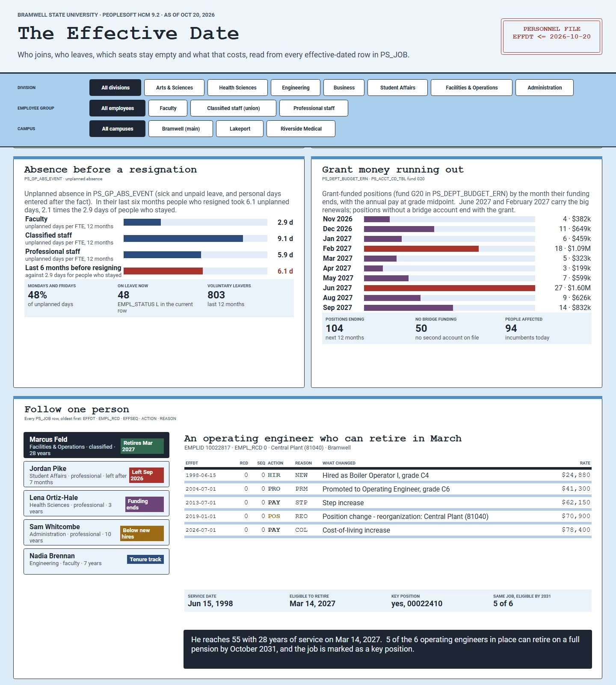The width and height of the screenshot is (616, 685).
Task: Click the red Jun 2027 grant funding bar
Action: (x=450, y=288)
